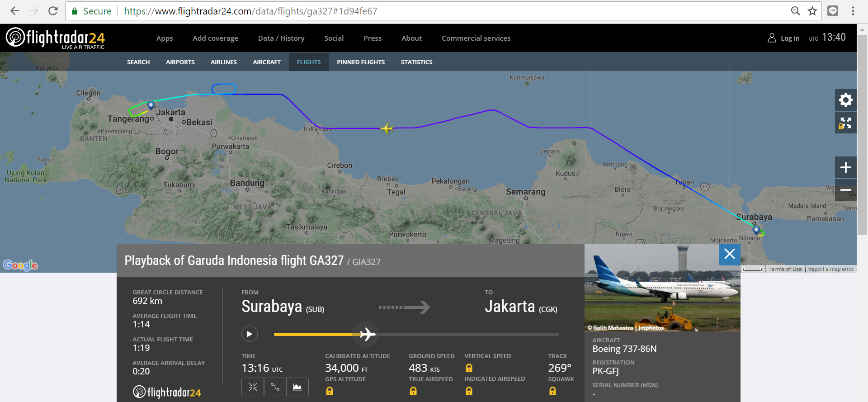Viewport: 868px width, 402px height.
Task: Click the Boeing 737-86N aircraft text
Action: tap(624, 349)
